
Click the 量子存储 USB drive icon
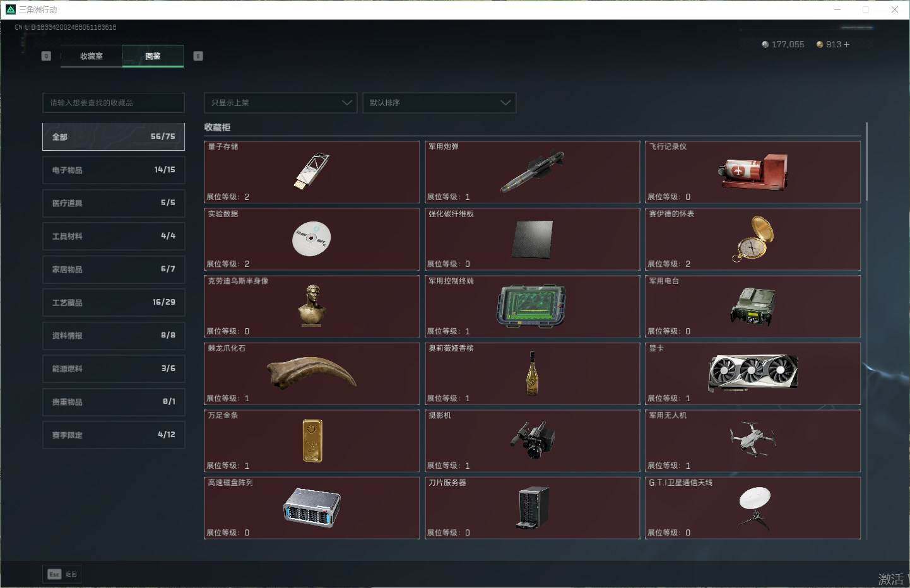pyautogui.click(x=311, y=171)
